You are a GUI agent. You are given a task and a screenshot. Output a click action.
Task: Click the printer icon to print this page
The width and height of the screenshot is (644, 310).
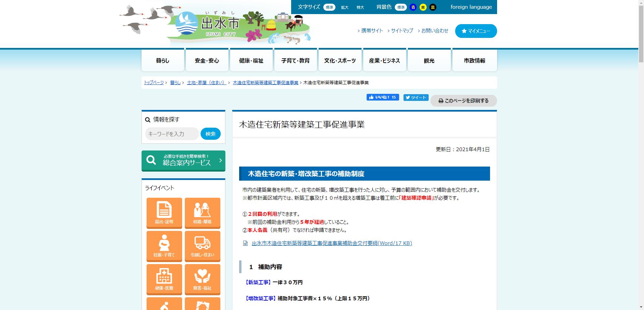(441, 101)
